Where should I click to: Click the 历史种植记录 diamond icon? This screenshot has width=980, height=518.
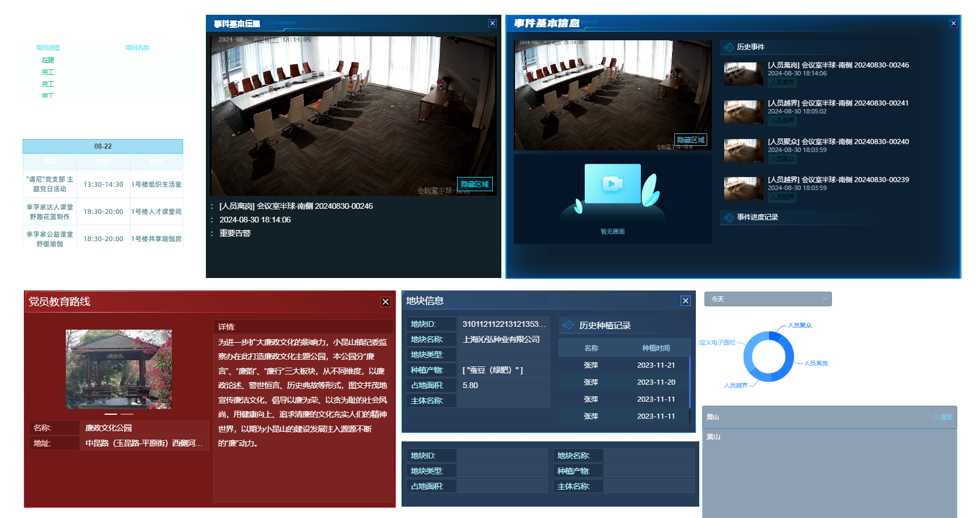point(568,325)
